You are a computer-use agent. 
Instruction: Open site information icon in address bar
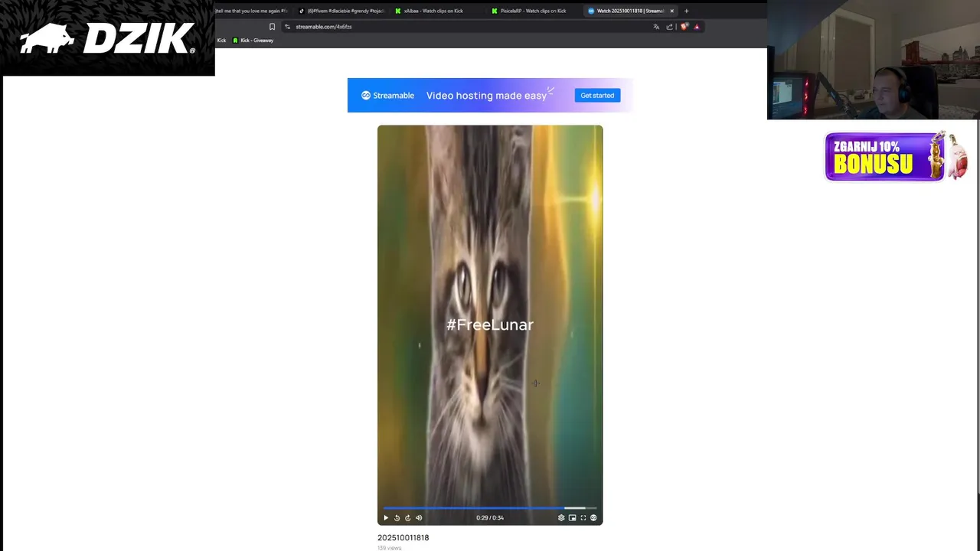[287, 27]
